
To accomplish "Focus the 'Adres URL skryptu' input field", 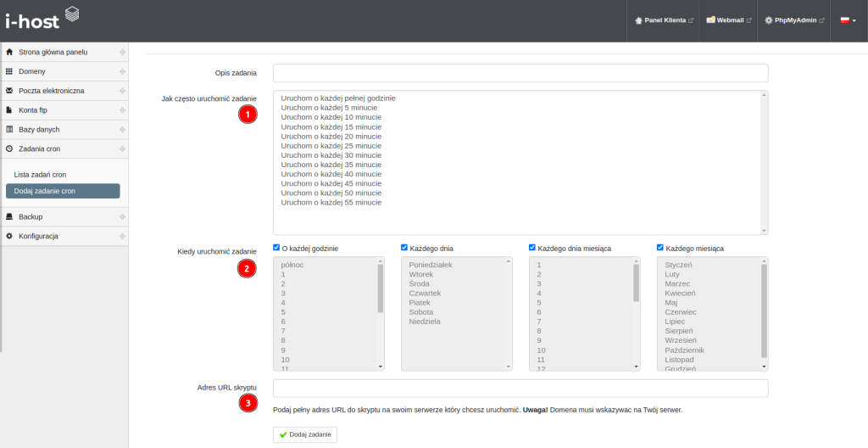I will (520, 388).
